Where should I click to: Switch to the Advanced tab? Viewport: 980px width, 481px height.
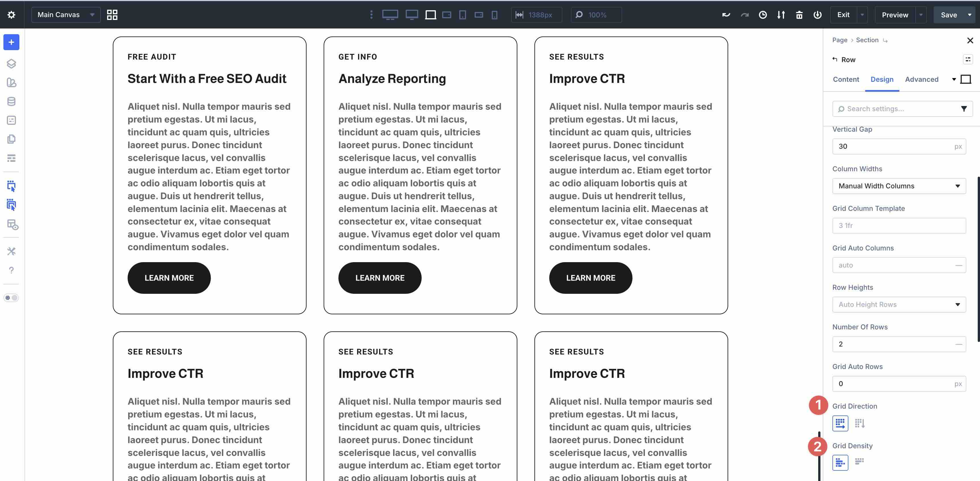click(921, 80)
